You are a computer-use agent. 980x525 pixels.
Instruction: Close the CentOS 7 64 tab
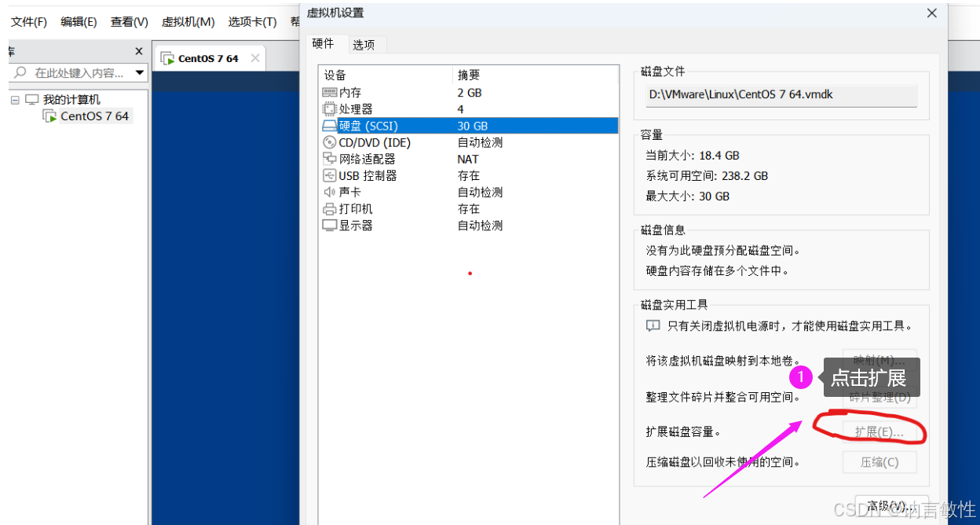coord(255,58)
